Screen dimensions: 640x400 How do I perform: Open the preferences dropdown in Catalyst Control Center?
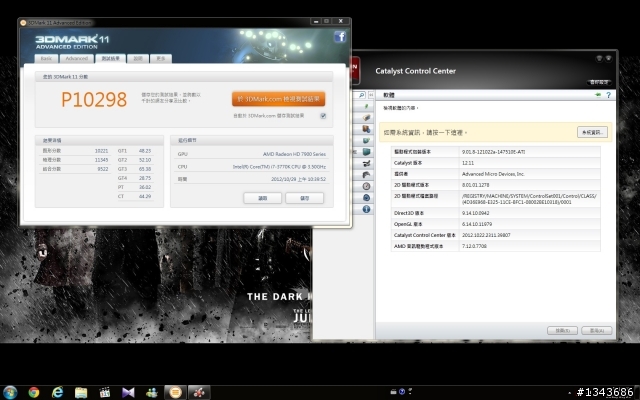[599, 82]
